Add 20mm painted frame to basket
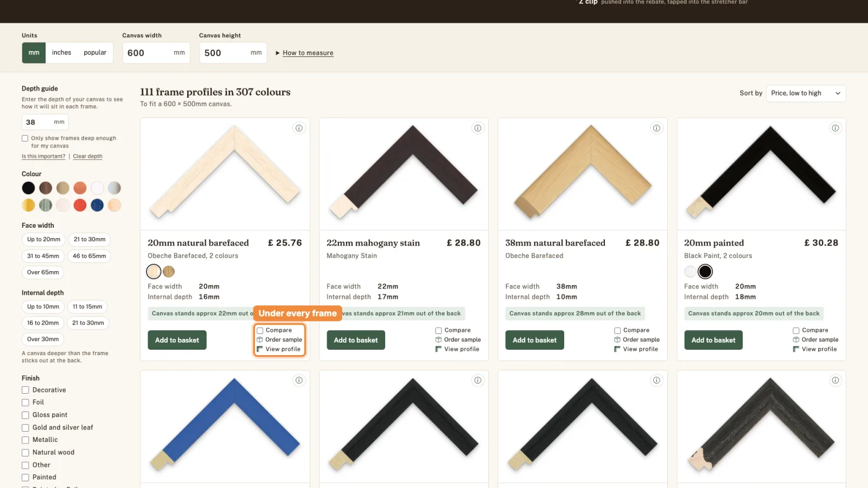 pyautogui.click(x=713, y=341)
